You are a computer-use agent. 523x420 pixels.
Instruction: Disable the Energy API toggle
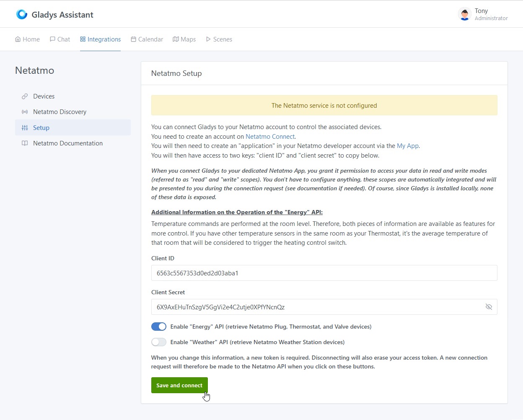coord(159,326)
